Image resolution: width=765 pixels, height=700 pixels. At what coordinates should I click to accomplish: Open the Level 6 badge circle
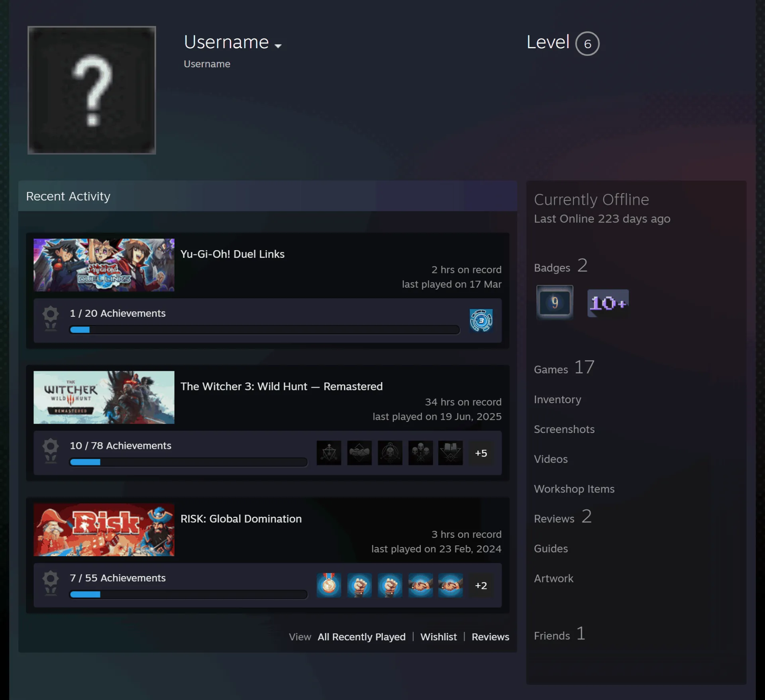587,43
